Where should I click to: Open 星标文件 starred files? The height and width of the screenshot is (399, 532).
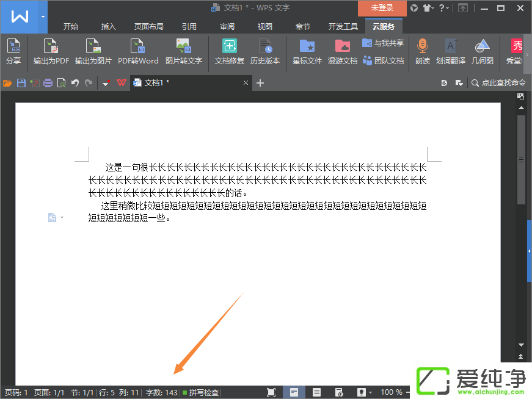pos(307,52)
